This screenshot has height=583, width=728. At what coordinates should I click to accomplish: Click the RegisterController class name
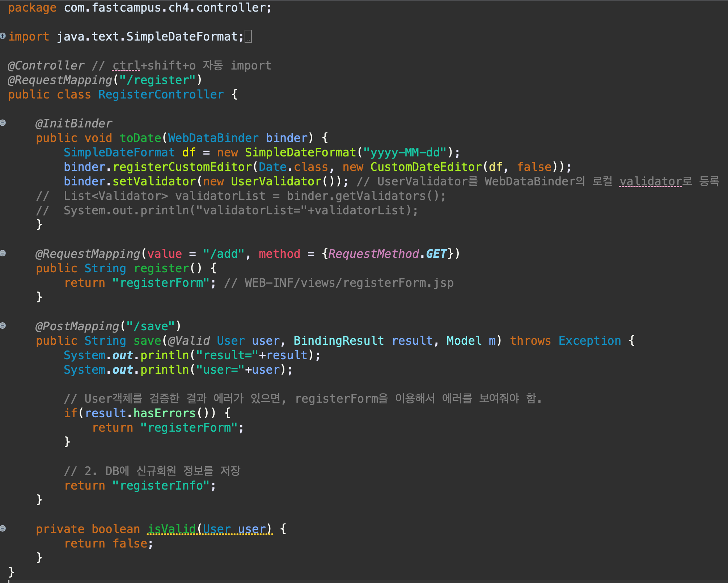161,95
